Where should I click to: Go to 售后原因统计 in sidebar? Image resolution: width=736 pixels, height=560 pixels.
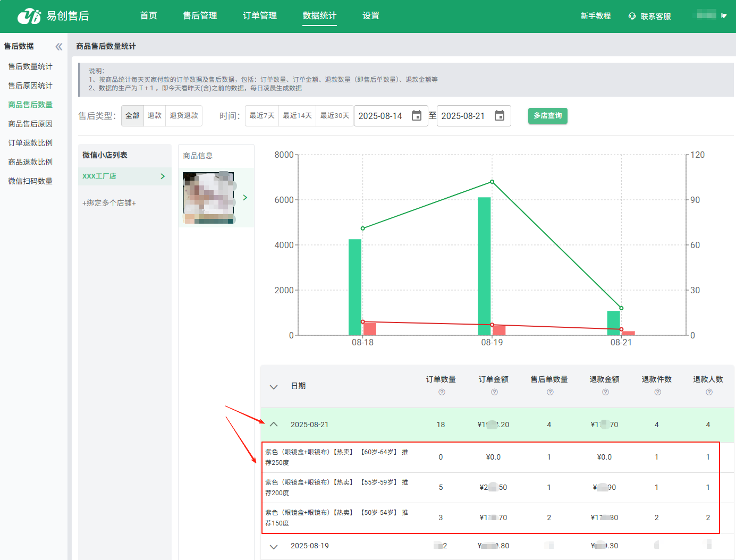(x=30, y=86)
